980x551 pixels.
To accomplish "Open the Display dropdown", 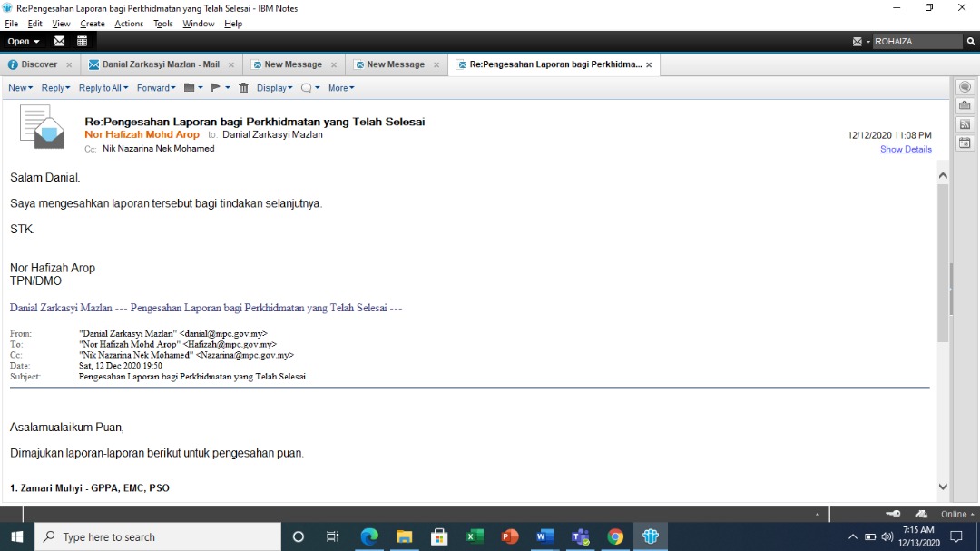I will 274,88.
